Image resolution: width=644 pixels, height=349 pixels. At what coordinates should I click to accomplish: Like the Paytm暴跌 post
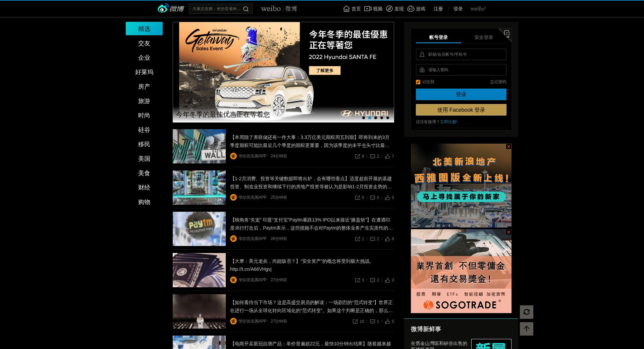[387, 239]
